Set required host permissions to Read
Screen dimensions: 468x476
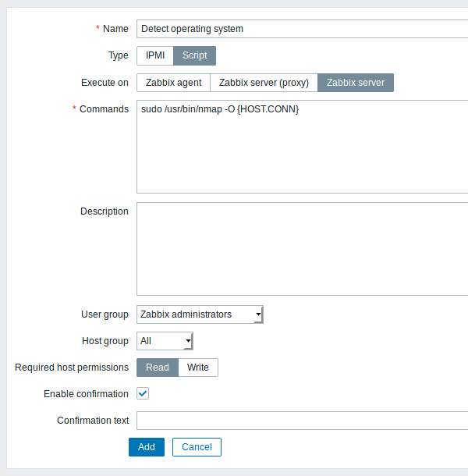(x=158, y=368)
